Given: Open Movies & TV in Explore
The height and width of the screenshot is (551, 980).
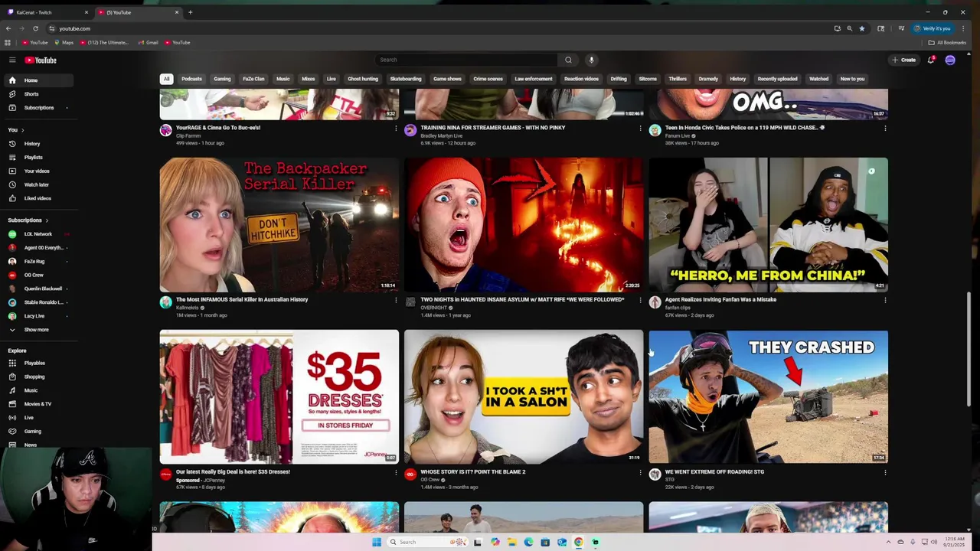Looking at the screenshot, I should coord(37,404).
